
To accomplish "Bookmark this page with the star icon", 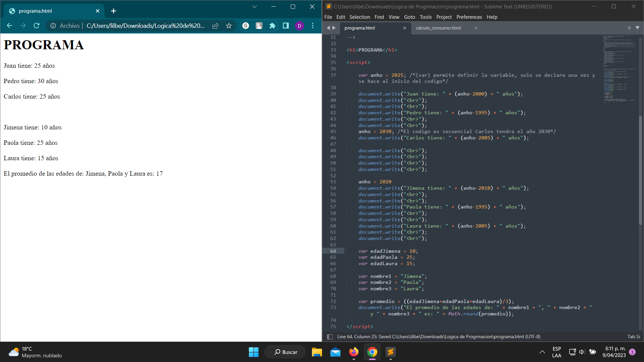I will pos(229,26).
